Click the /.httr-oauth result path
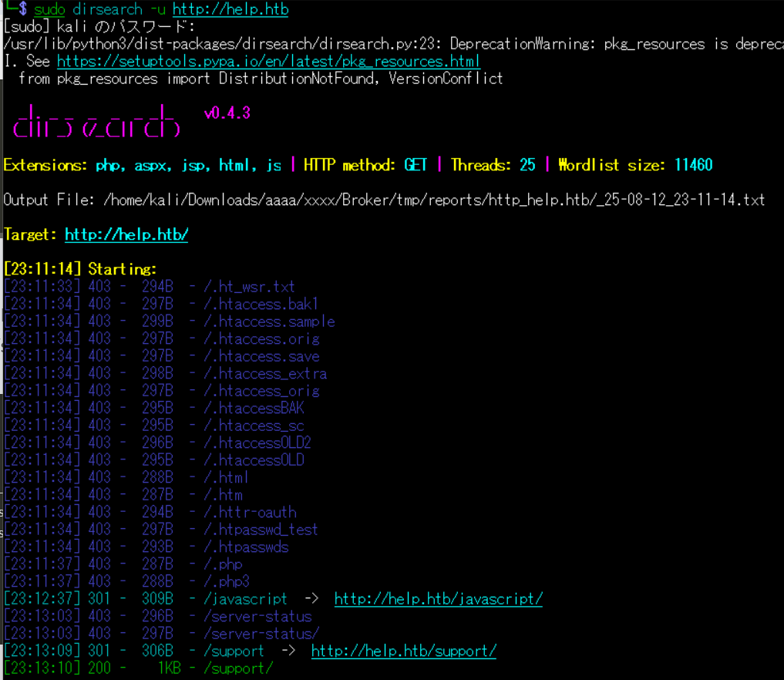Viewport: 784px width, 680px height. [x=249, y=513]
